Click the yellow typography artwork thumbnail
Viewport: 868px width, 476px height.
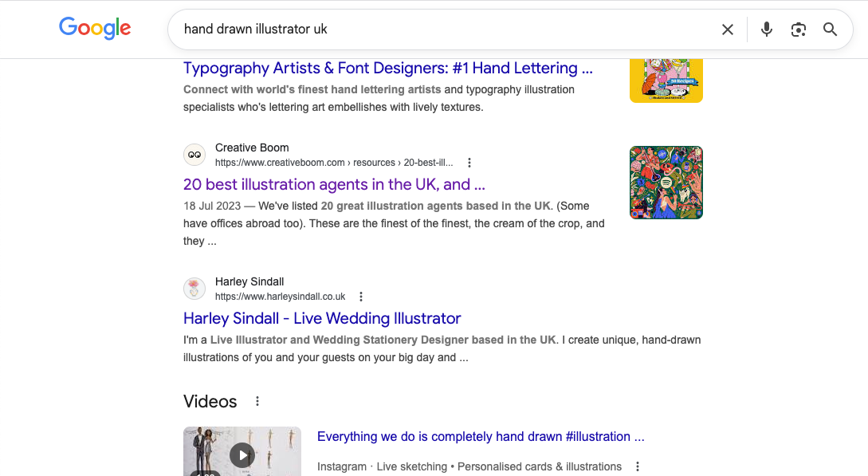point(666,79)
